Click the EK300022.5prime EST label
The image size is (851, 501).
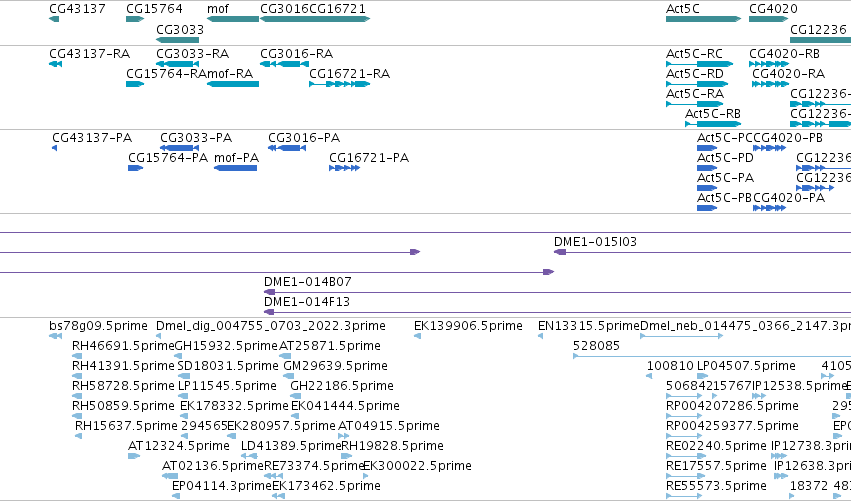pos(417,466)
